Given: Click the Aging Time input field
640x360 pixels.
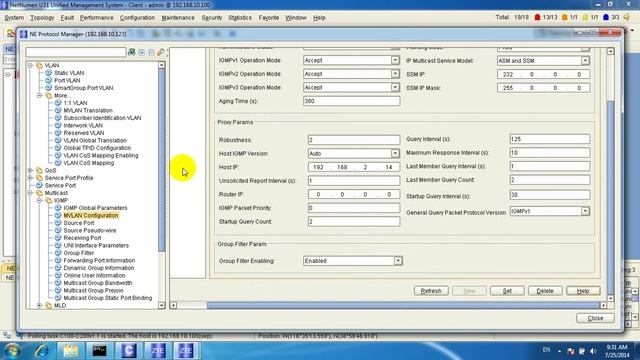Looking at the screenshot, I should tap(351, 101).
